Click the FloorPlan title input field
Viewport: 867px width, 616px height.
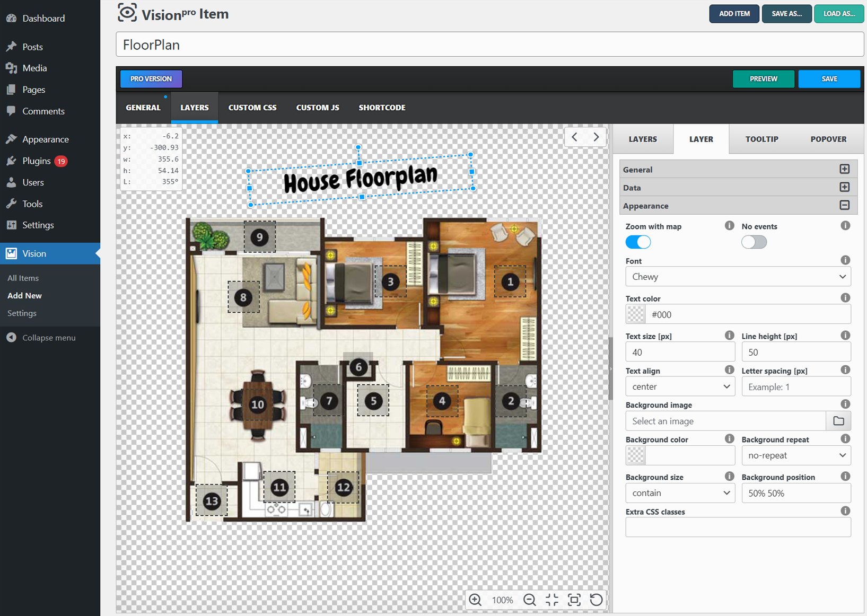(x=490, y=45)
